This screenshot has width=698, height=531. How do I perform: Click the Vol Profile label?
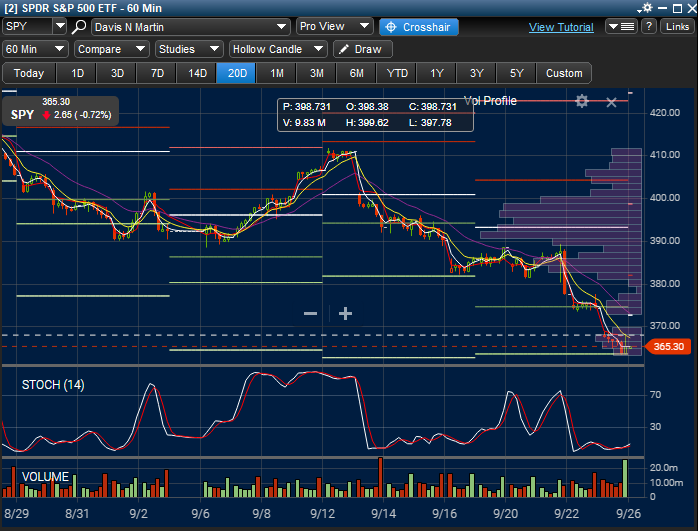click(490, 101)
